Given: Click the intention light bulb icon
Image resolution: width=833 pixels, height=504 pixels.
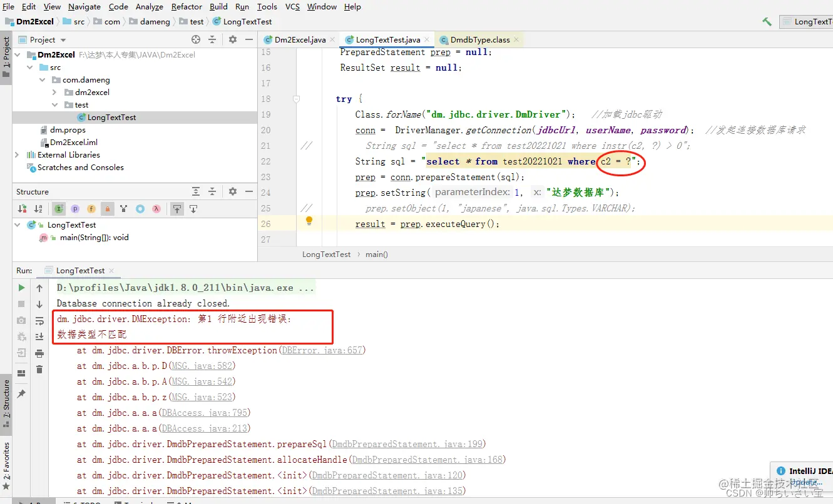Looking at the screenshot, I should click(309, 220).
